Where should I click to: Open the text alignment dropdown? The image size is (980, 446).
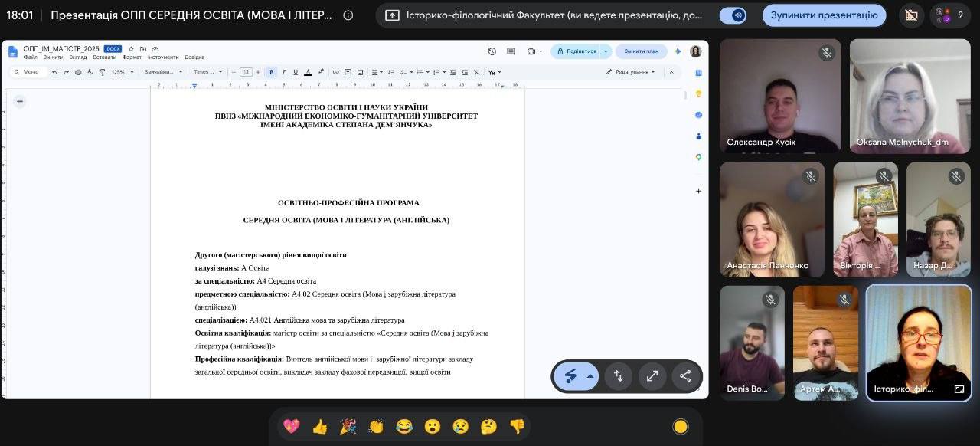[x=377, y=72]
